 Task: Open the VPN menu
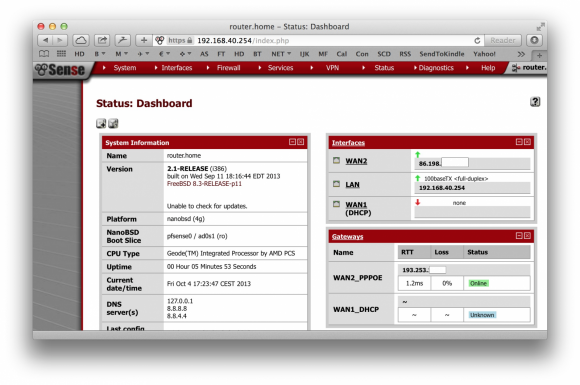point(332,68)
